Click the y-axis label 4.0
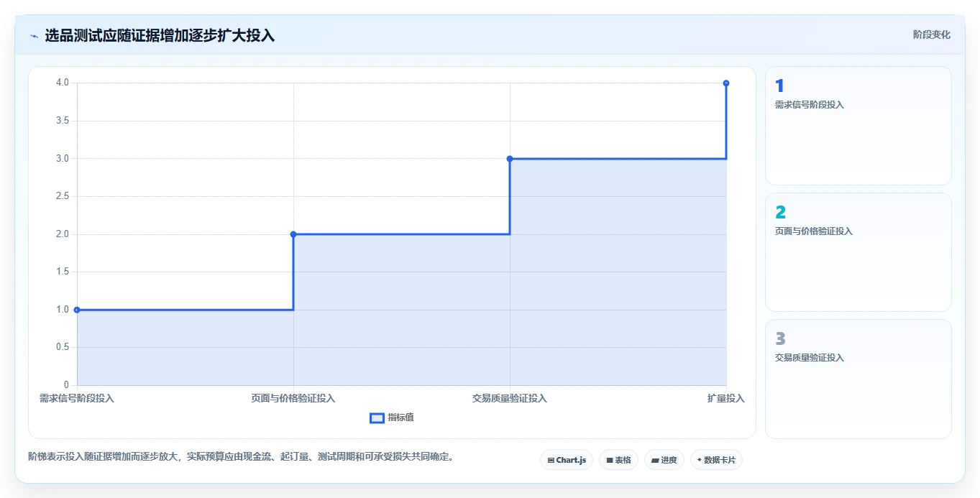Image resolution: width=980 pixels, height=498 pixels. pos(63,83)
